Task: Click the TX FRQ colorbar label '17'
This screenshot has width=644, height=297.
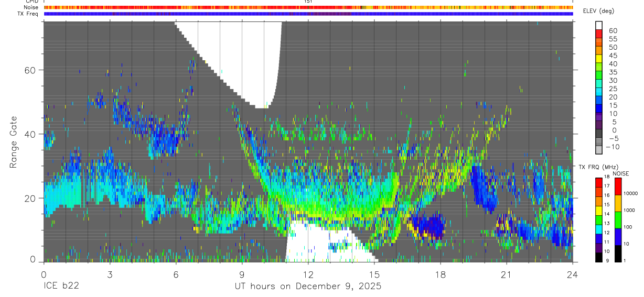Action: click(x=608, y=186)
